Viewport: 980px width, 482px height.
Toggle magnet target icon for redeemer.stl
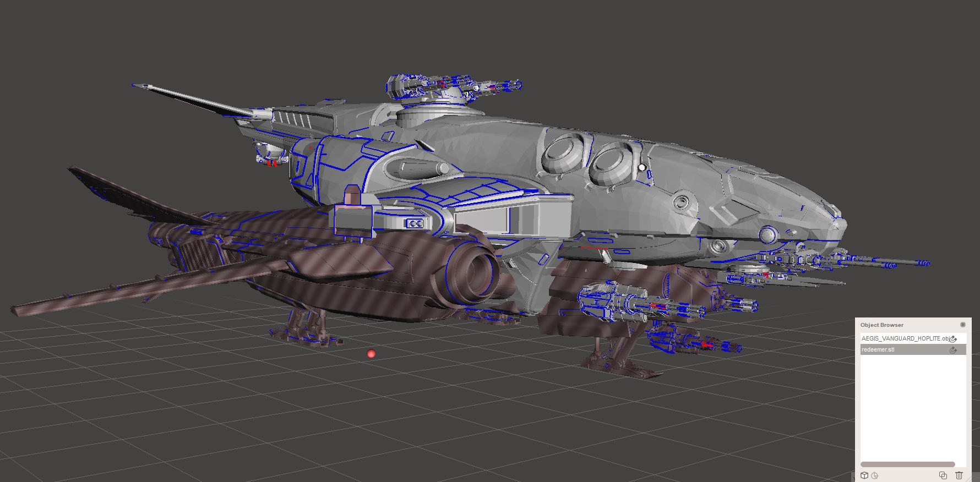954,350
